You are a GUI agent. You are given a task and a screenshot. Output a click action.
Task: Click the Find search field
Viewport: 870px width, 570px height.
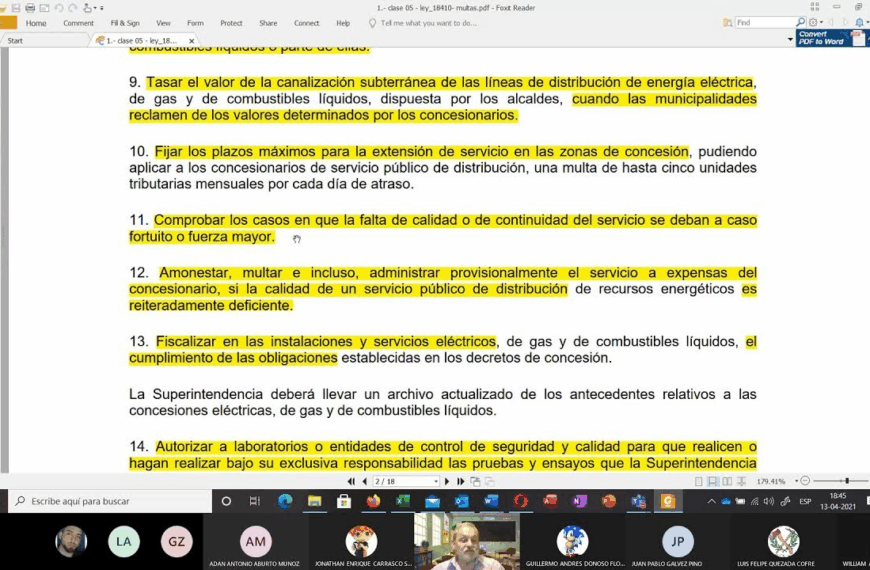point(765,22)
